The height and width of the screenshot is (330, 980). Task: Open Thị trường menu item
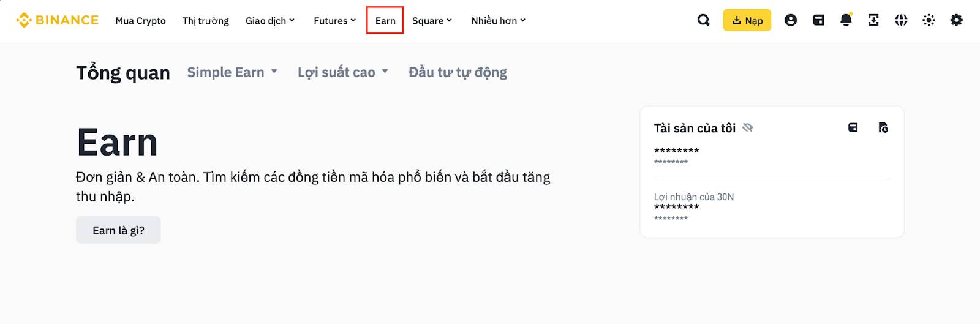[206, 21]
